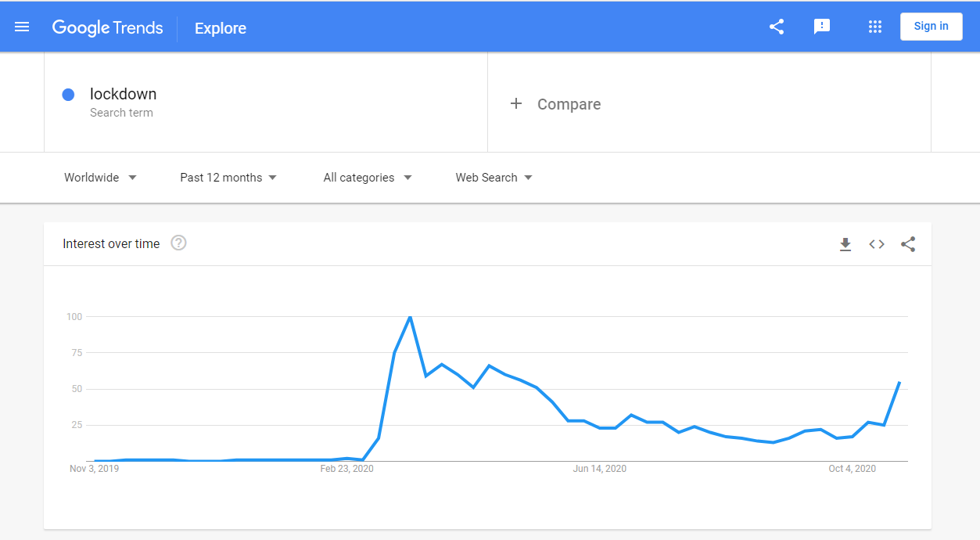Click the share icon in header

pyautogui.click(x=777, y=27)
